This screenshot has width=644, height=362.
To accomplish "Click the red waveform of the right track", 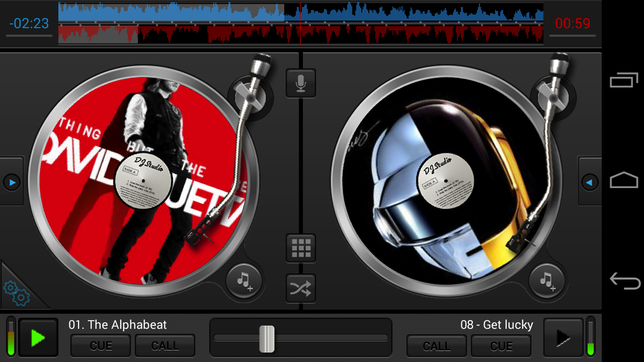I will coord(301,34).
